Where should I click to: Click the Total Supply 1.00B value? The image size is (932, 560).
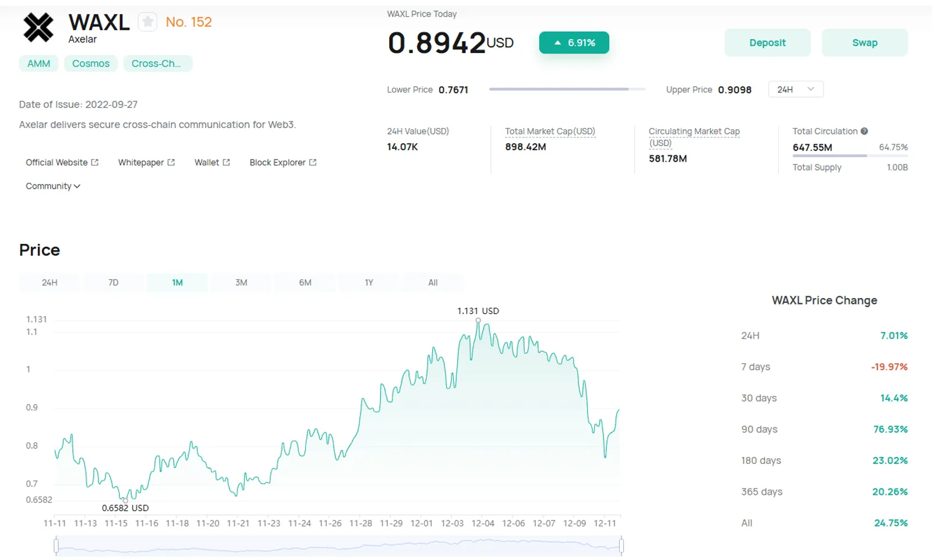point(897,167)
